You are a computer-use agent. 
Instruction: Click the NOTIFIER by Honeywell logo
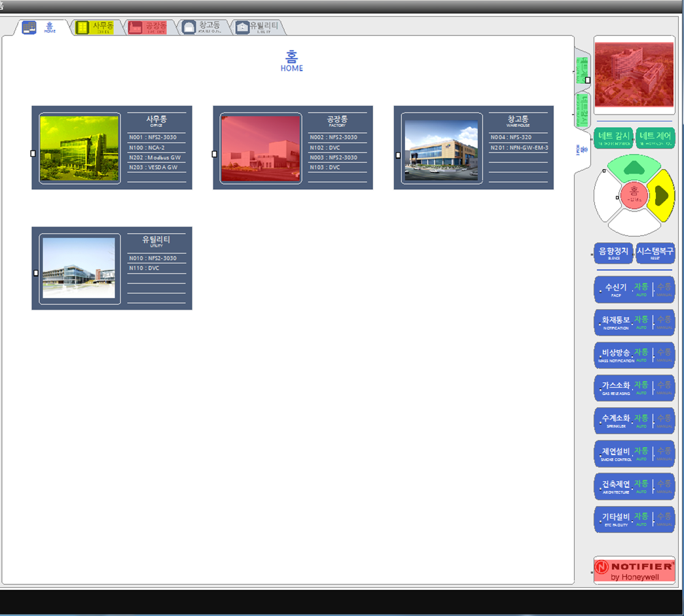[x=634, y=570]
